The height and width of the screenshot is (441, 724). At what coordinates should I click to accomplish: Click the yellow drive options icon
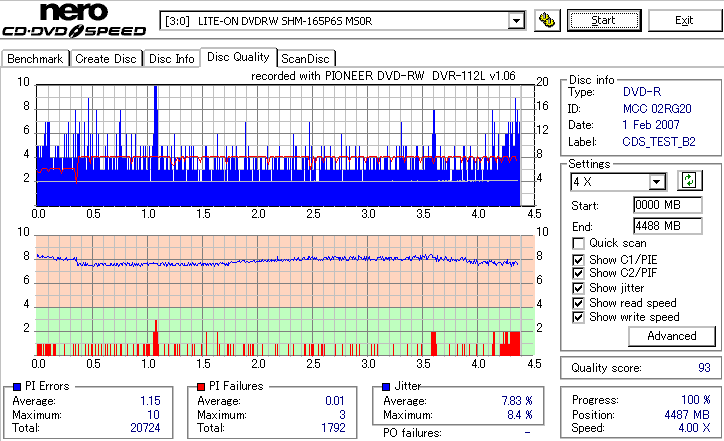point(547,20)
